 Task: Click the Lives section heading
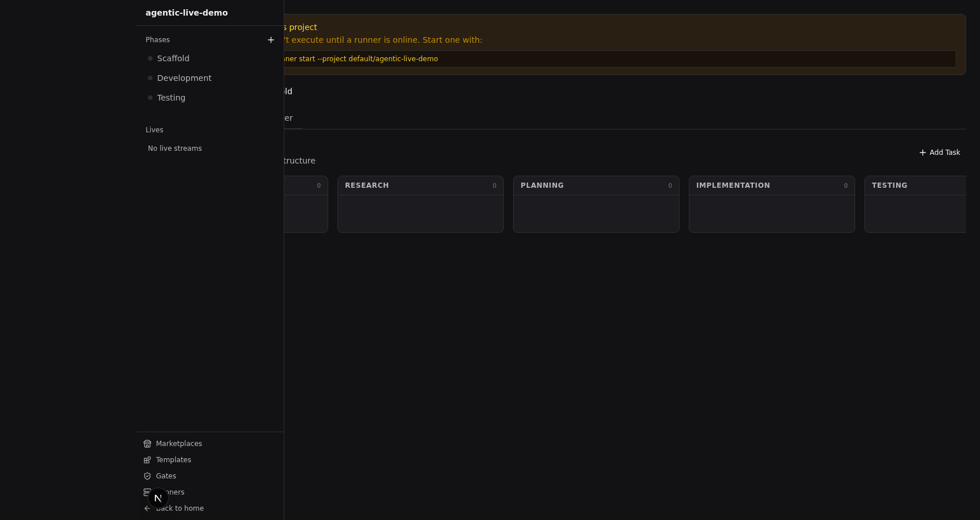tap(154, 130)
